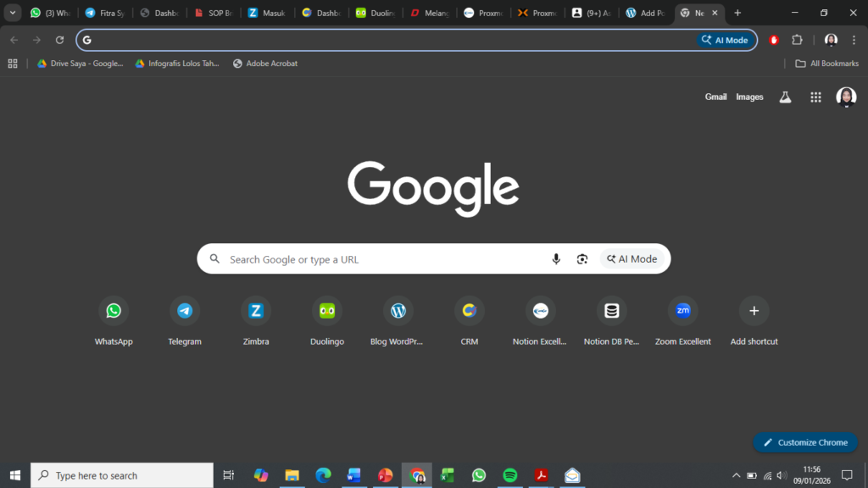The width and height of the screenshot is (868, 488).
Task: Open Google Lens image search
Action: 582,259
